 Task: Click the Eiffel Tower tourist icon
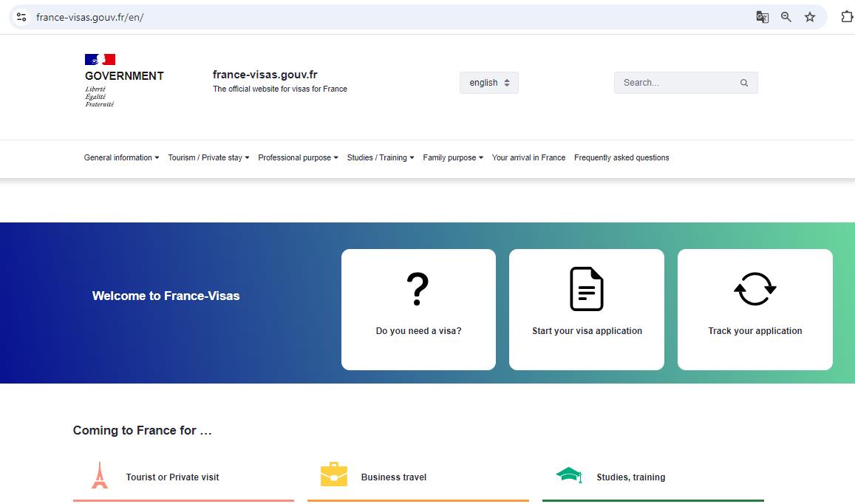click(100, 475)
